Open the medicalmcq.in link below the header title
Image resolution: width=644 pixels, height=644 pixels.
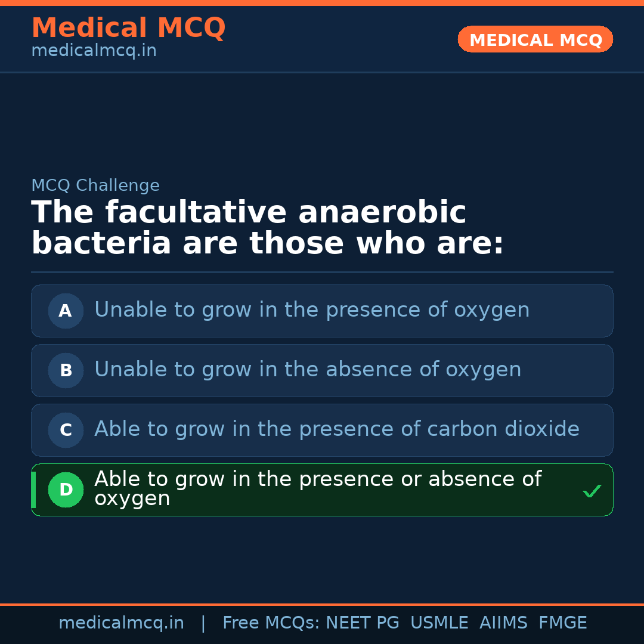tap(94, 51)
